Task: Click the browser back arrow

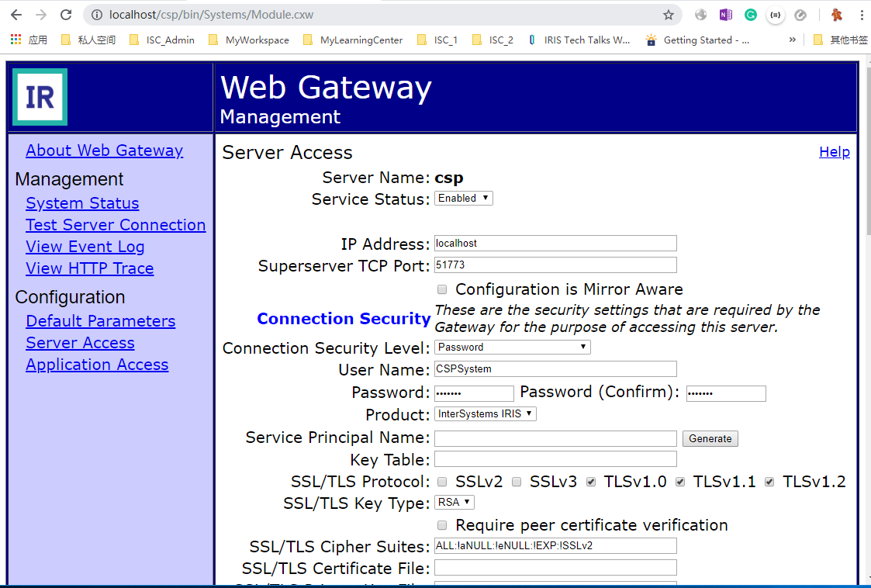Action: tap(16, 15)
